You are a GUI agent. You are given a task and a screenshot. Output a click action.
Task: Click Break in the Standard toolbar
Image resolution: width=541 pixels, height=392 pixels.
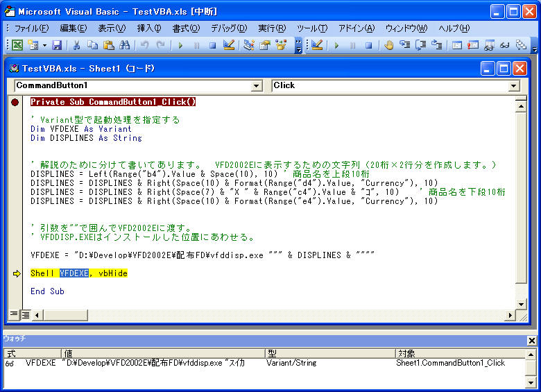click(197, 45)
